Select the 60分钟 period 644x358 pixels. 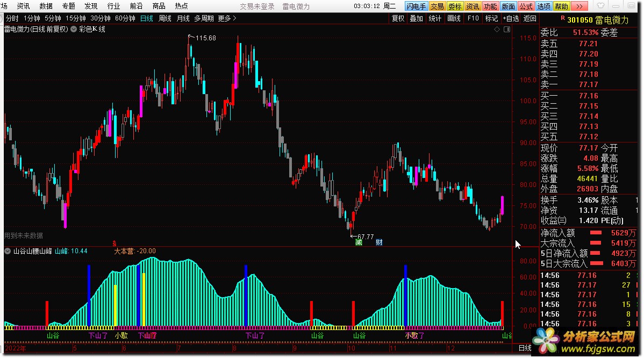pyautogui.click(x=125, y=18)
